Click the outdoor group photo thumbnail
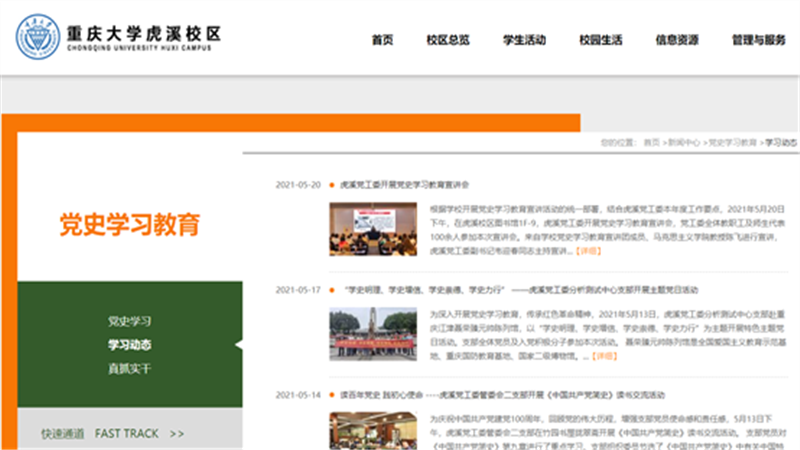The width and height of the screenshot is (800, 450). pos(373,334)
